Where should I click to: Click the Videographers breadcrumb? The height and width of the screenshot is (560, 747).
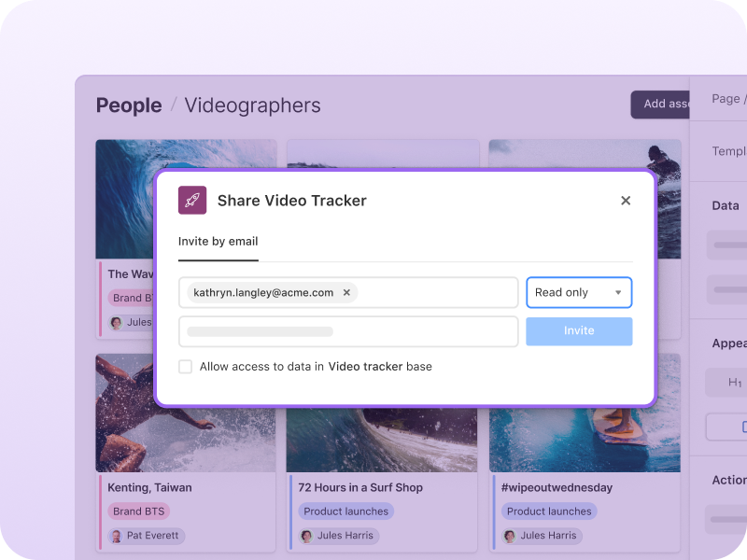(x=252, y=105)
